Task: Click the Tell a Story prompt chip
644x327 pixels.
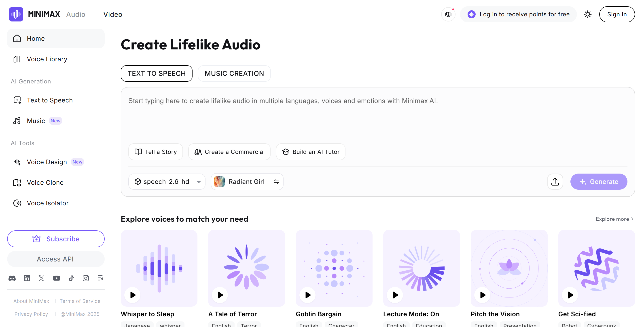Action: pyautogui.click(x=155, y=152)
